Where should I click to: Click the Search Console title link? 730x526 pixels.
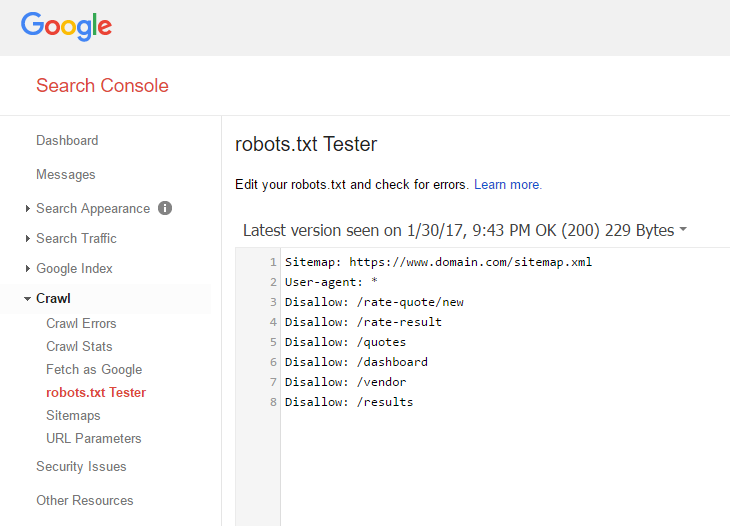[x=102, y=86]
